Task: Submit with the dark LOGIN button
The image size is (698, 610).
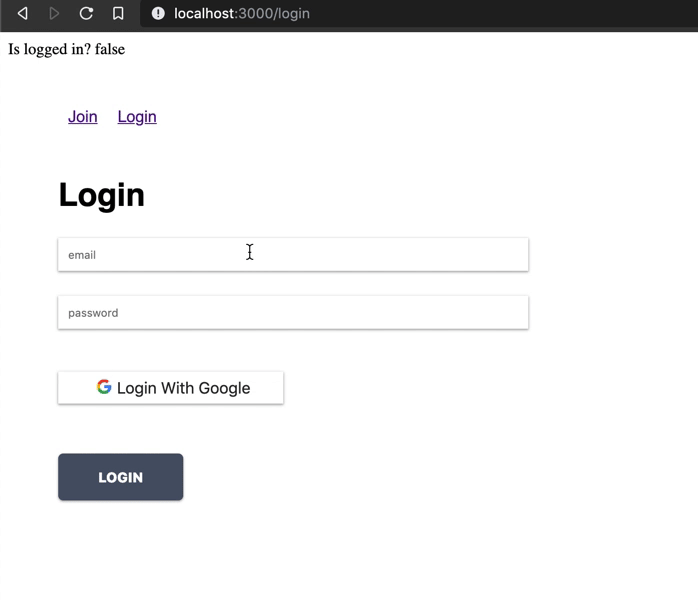Action: tap(121, 477)
